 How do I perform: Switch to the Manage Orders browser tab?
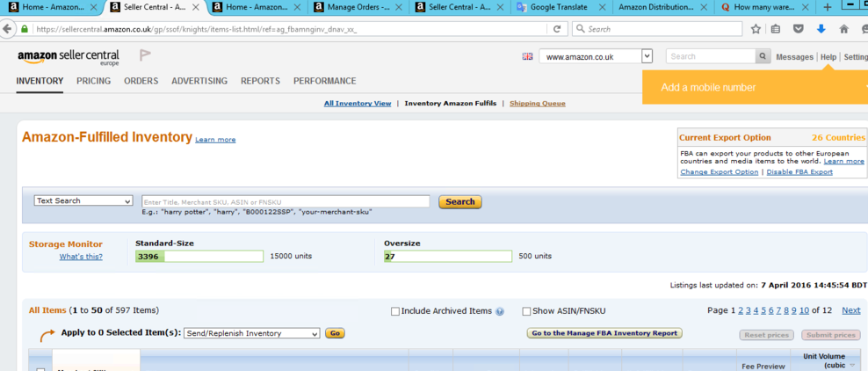(x=360, y=7)
